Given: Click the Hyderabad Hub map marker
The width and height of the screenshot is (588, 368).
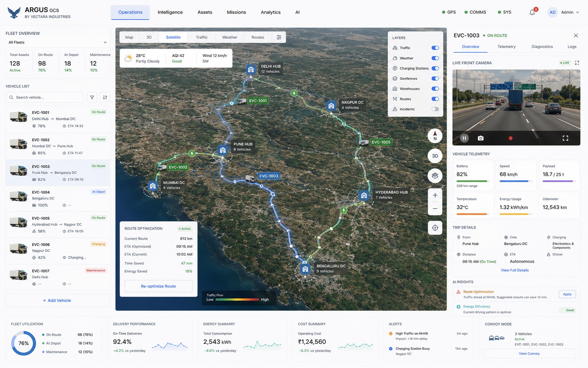Looking at the screenshot, I should tap(364, 195).
